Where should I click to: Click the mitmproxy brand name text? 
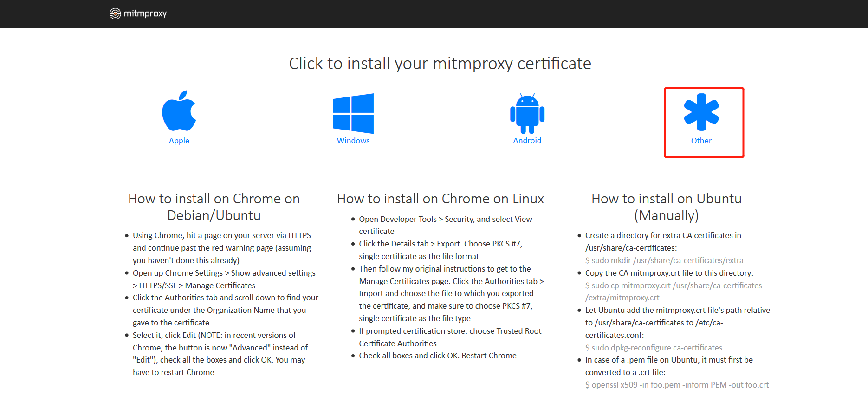145,14
